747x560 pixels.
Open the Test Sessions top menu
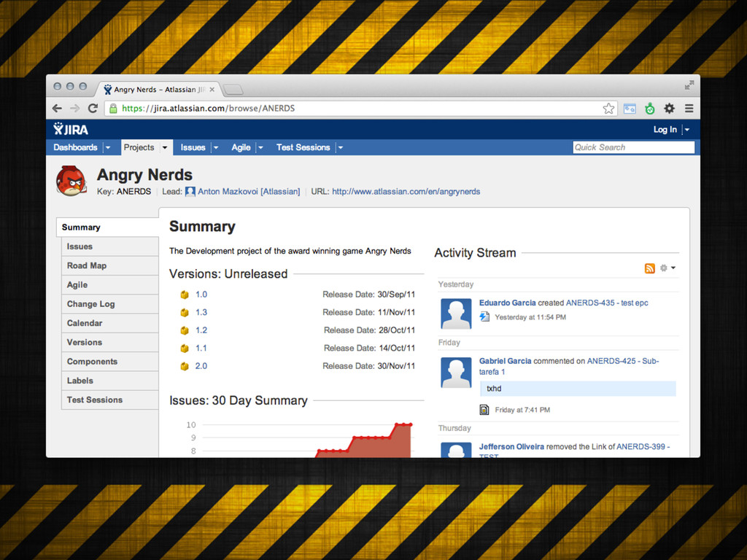tap(303, 147)
